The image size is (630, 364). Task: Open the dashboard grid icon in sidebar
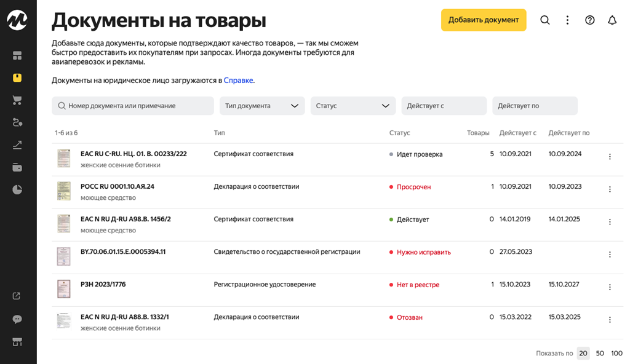[17, 55]
